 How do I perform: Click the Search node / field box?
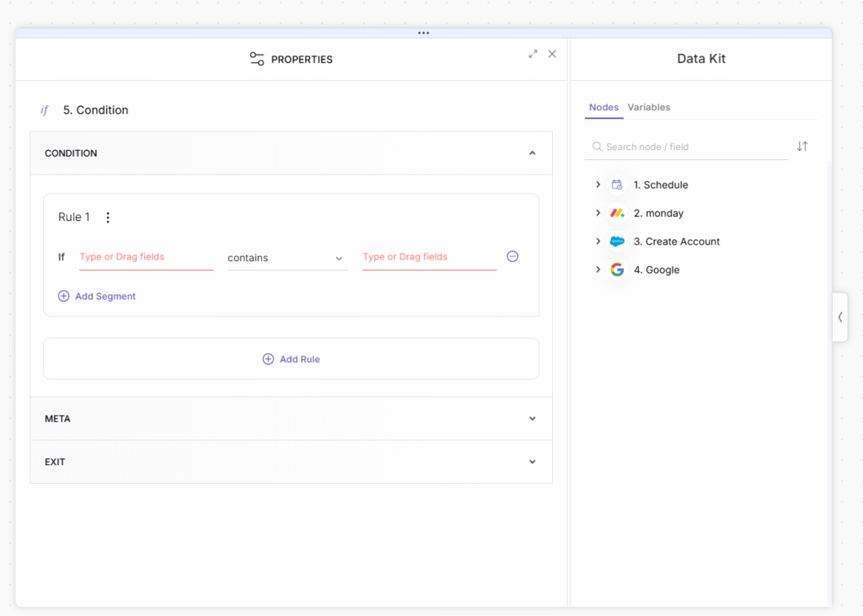coord(686,147)
